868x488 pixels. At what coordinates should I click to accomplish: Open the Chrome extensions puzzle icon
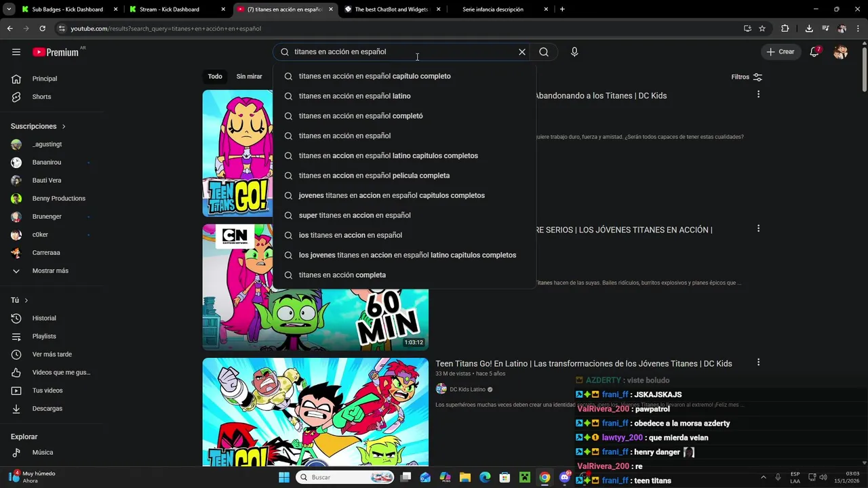point(785,28)
